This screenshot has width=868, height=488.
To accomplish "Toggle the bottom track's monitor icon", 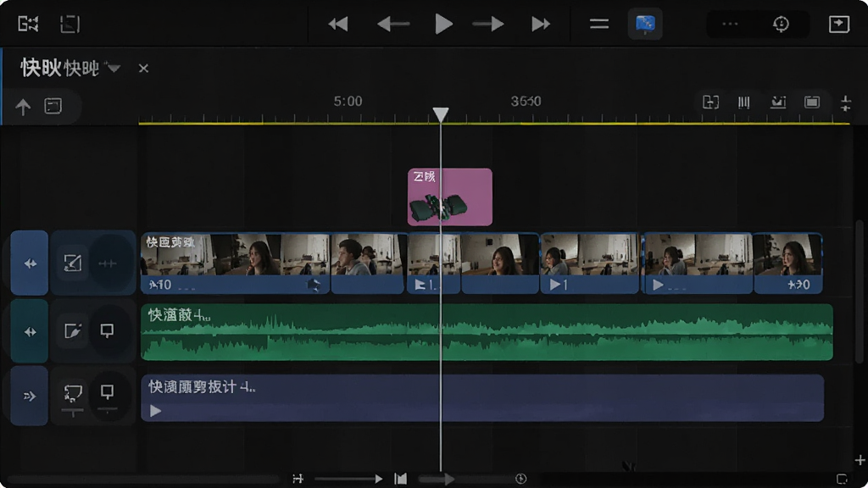I will pyautogui.click(x=107, y=392).
